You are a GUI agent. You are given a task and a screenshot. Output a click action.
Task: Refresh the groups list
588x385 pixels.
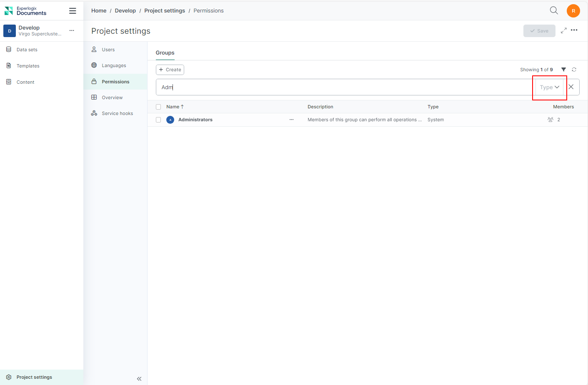tap(574, 70)
